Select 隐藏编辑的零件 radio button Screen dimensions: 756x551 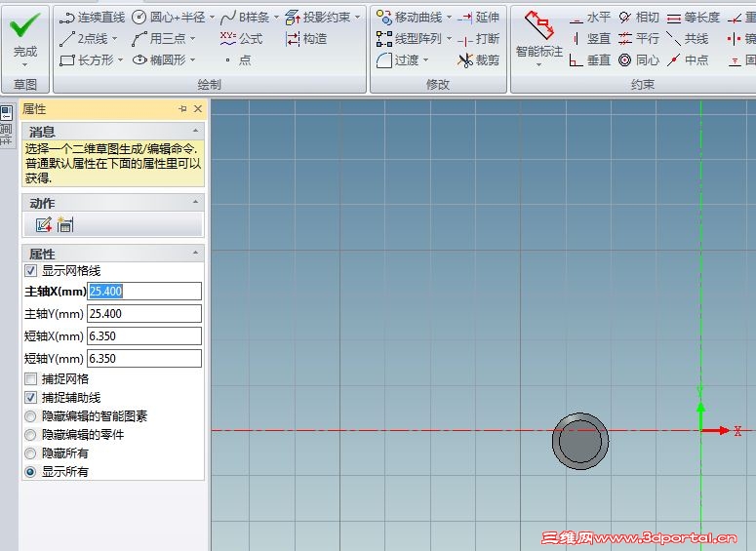tap(30, 435)
